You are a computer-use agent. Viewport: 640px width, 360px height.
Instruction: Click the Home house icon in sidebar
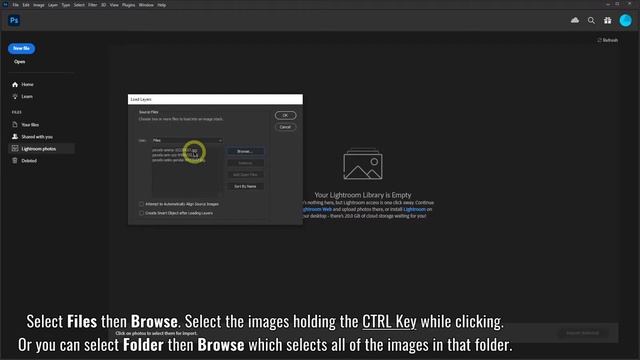tap(15, 84)
